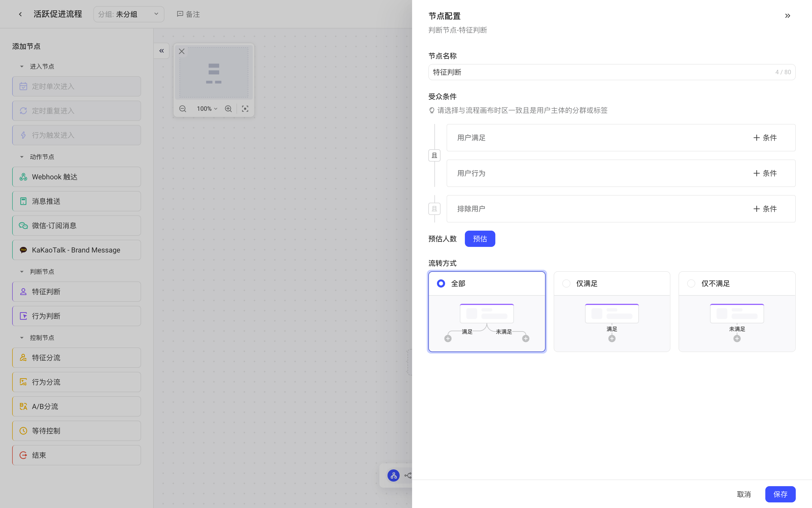Cancel the node configuration
Image resolution: width=812 pixels, height=508 pixels.
[x=744, y=494]
